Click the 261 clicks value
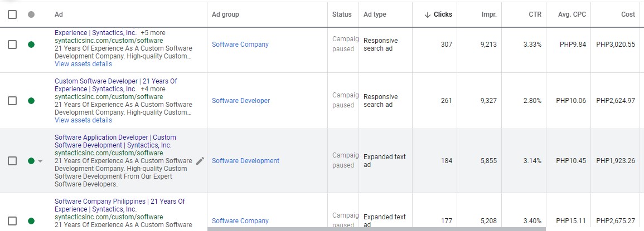The height and width of the screenshot is (231, 644). click(447, 101)
